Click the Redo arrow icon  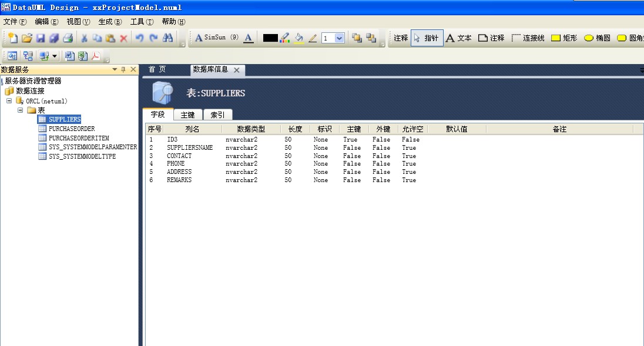point(153,38)
